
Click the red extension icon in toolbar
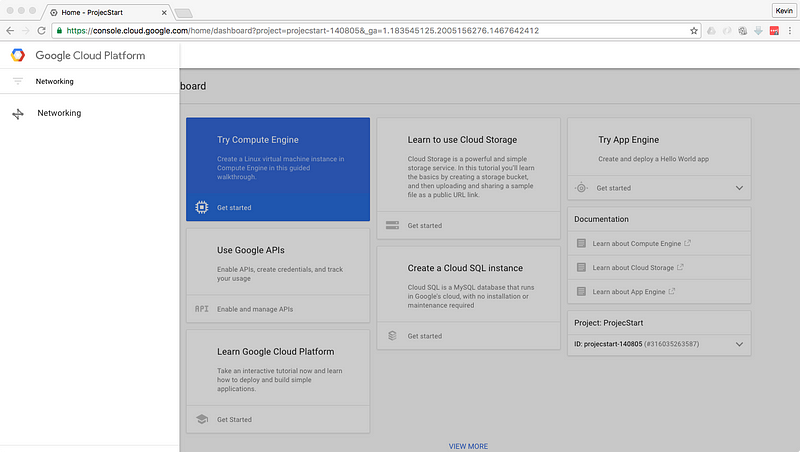(x=773, y=31)
